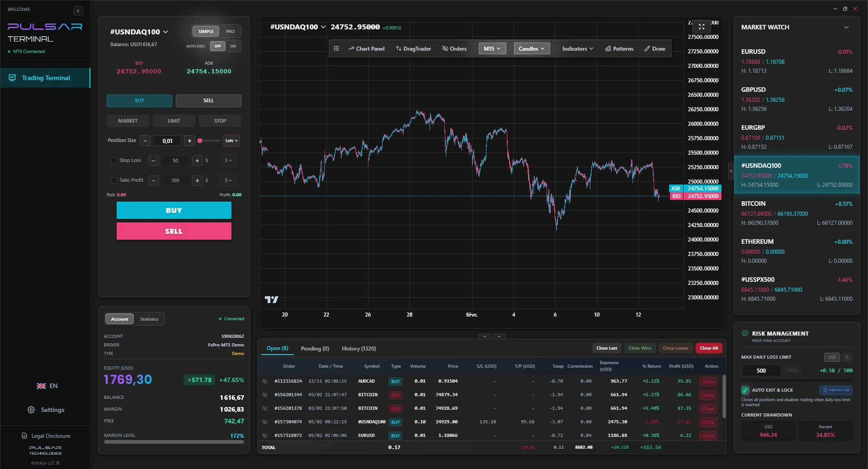Collapse bottom orders panel with up chevron
The image size is (868, 469).
pyautogui.click(x=484, y=336)
